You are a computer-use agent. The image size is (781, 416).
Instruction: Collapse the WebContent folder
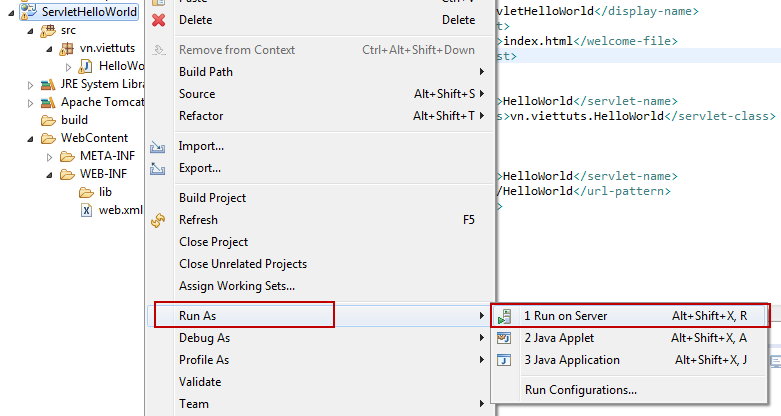[x=30, y=139]
